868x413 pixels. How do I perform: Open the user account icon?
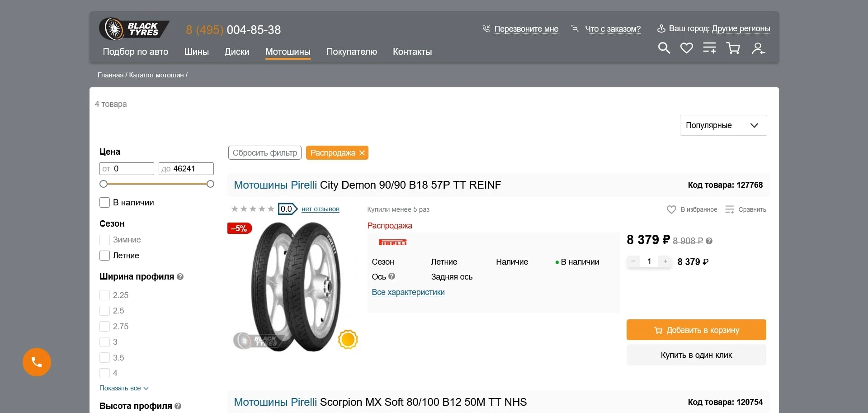[758, 48]
